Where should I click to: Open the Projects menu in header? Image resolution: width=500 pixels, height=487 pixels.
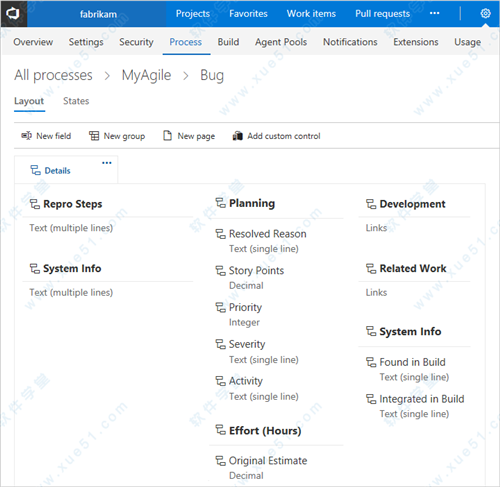coord(193,14)
